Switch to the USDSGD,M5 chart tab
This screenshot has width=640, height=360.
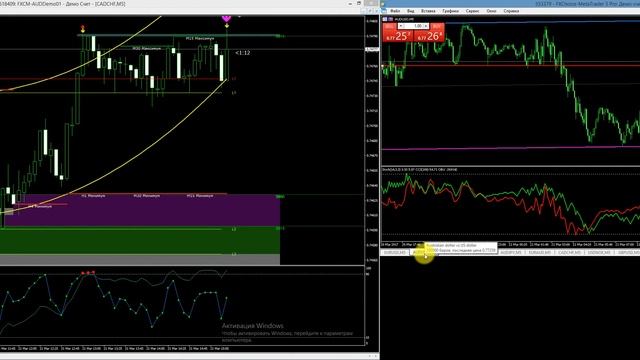pyautogui.click(x=599, y=253)
